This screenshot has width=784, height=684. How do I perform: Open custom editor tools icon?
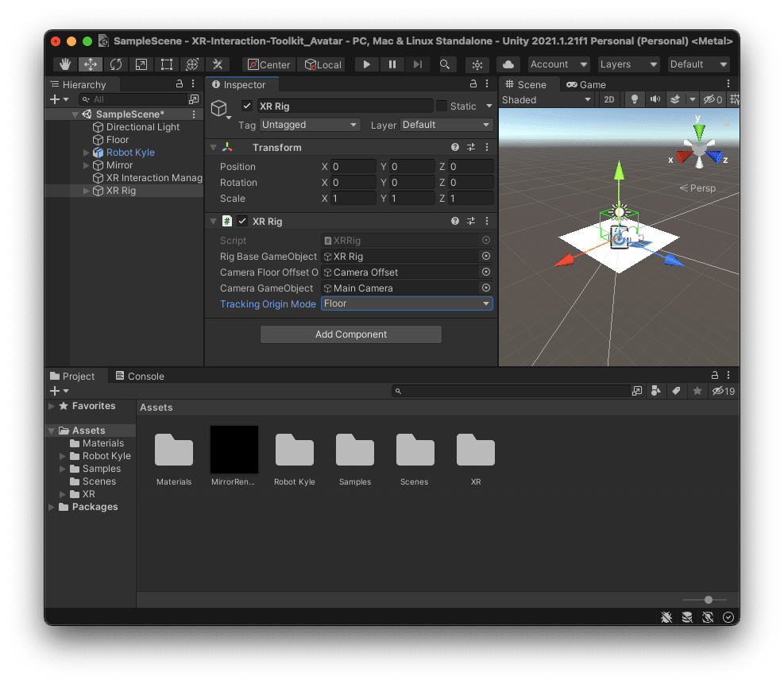pos(218,64)
